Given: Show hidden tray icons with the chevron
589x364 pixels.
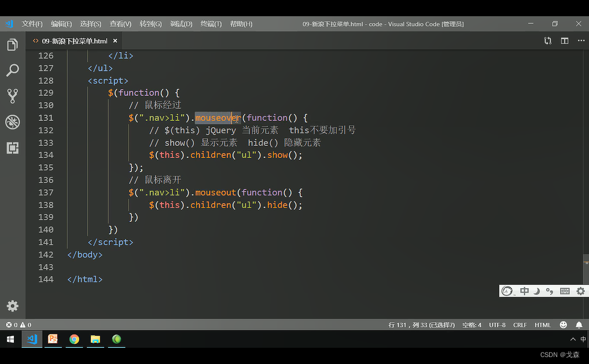Looking at the screenshot, I should click(573, 339).
